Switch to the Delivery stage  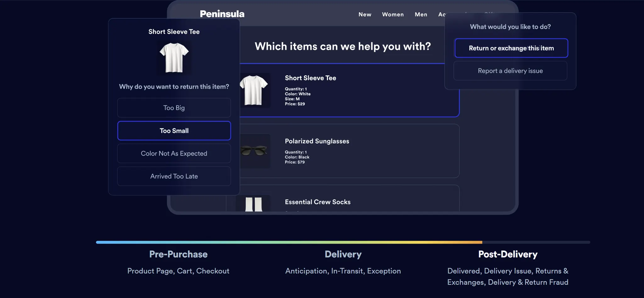point(343,254)
